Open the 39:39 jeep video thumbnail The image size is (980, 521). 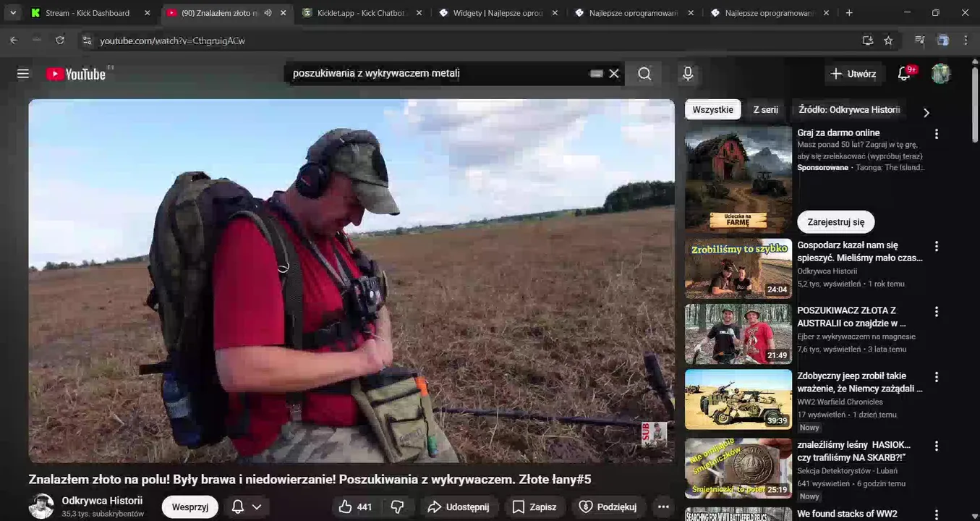coord(738,399)
